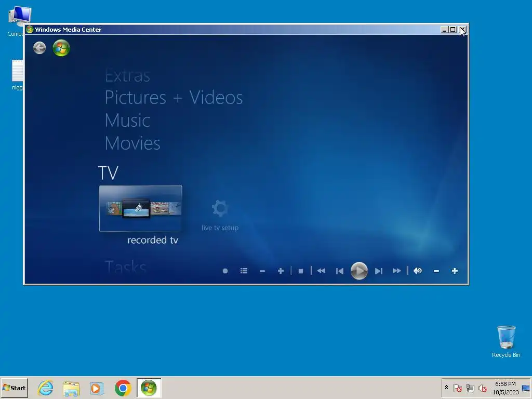Start recording with the record button

225,271
